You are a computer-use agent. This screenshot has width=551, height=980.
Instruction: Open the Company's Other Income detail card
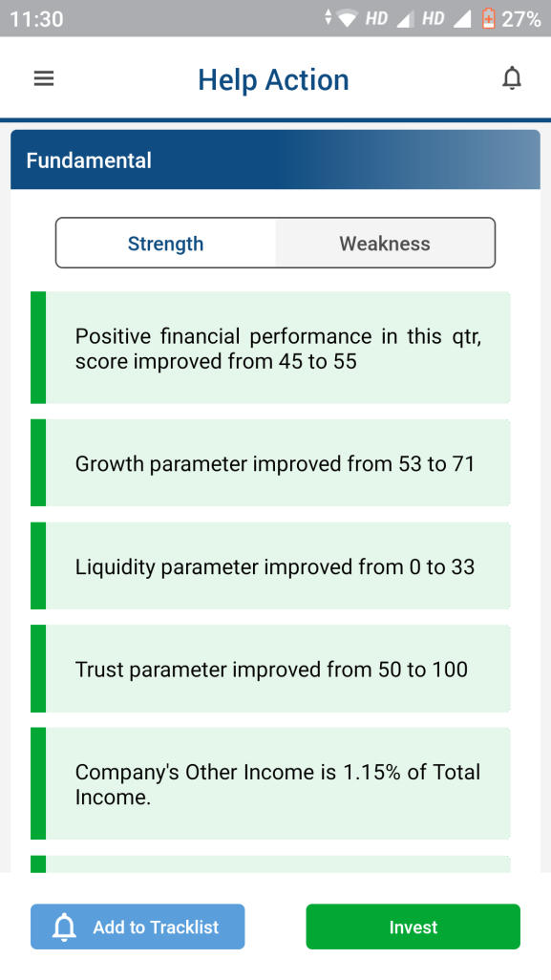(277, 783)
